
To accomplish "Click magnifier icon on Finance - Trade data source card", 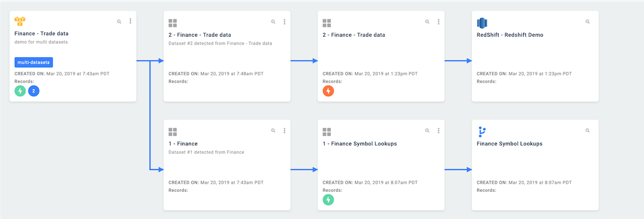I will click(119, 22).
